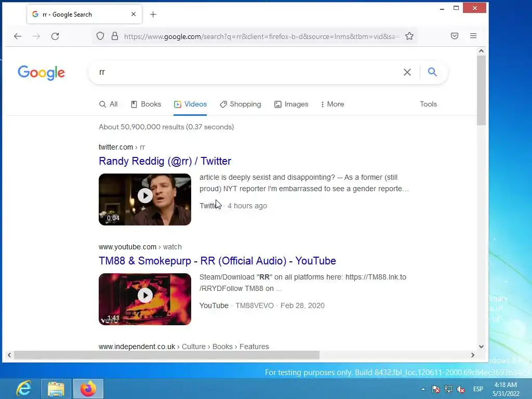
Task: Click inside the Google search field
Action: [248, 72]
